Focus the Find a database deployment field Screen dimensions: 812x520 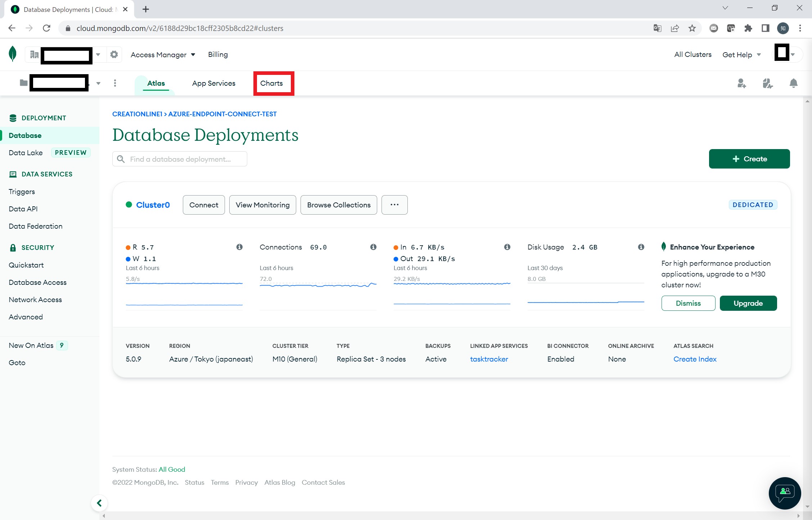tap(180, 159)
